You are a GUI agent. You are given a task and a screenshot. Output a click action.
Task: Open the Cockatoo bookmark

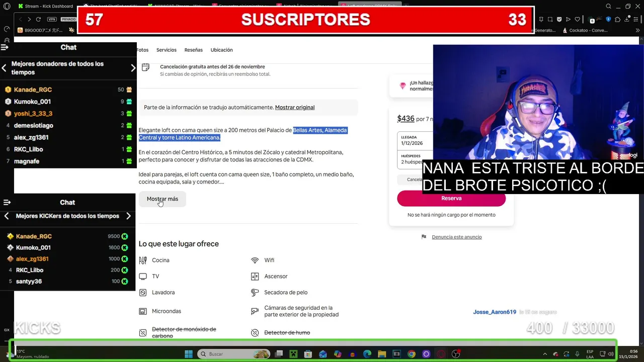(585, 30)
